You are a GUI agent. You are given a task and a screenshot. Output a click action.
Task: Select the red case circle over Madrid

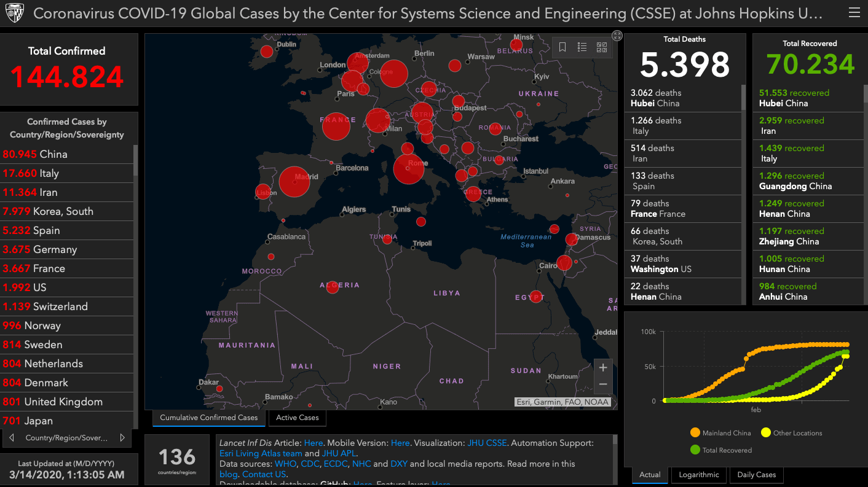click(x=294, y=182)
